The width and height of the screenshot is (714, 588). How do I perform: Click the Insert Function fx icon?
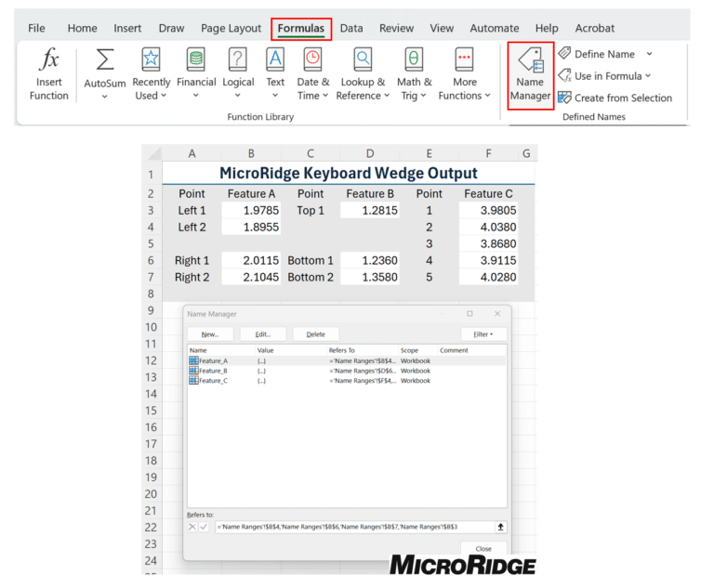click(49, 59)
